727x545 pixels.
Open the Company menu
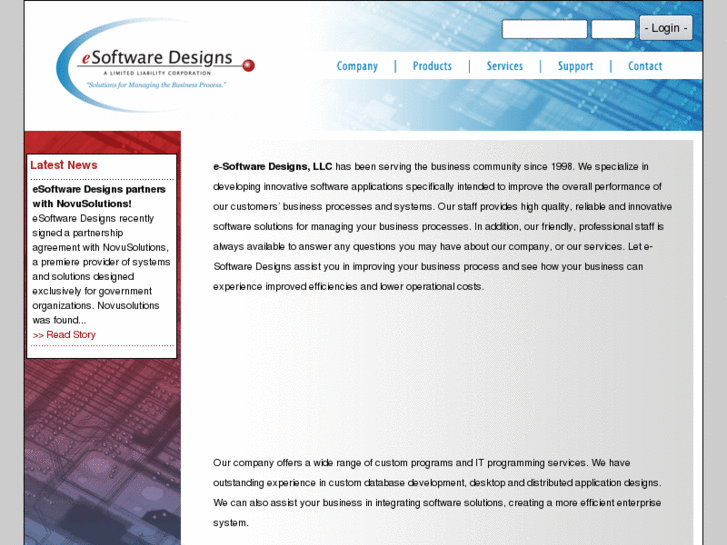(357, 66)
